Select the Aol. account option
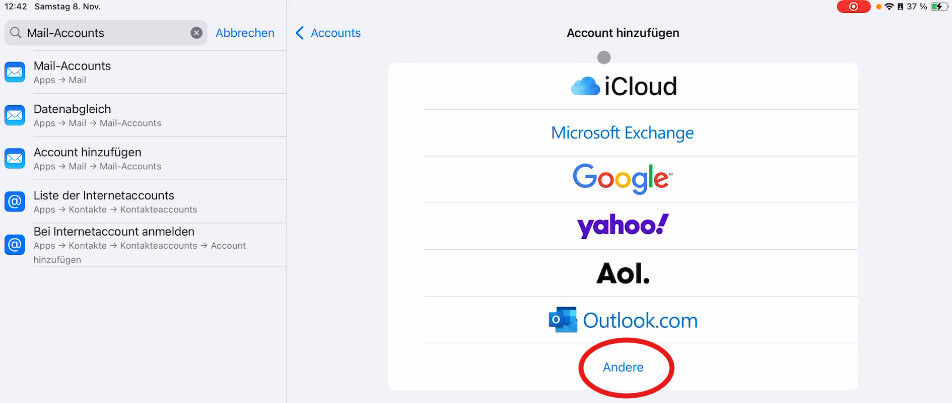This screenshot has height=403, width=952. [x=623, y=273]
